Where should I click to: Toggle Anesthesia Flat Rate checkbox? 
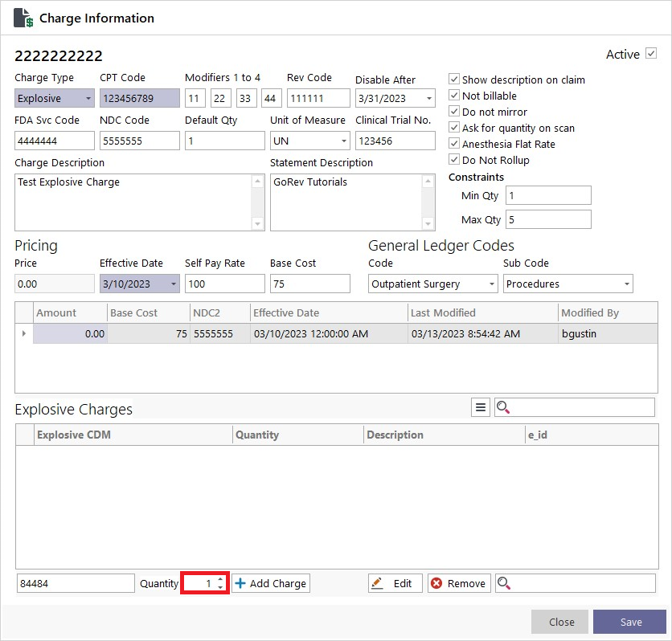(454, 144)
